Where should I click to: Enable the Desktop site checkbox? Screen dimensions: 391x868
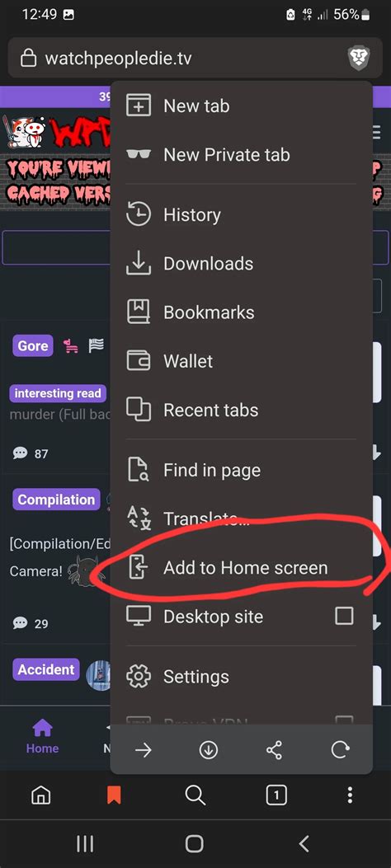coord(344,616)
